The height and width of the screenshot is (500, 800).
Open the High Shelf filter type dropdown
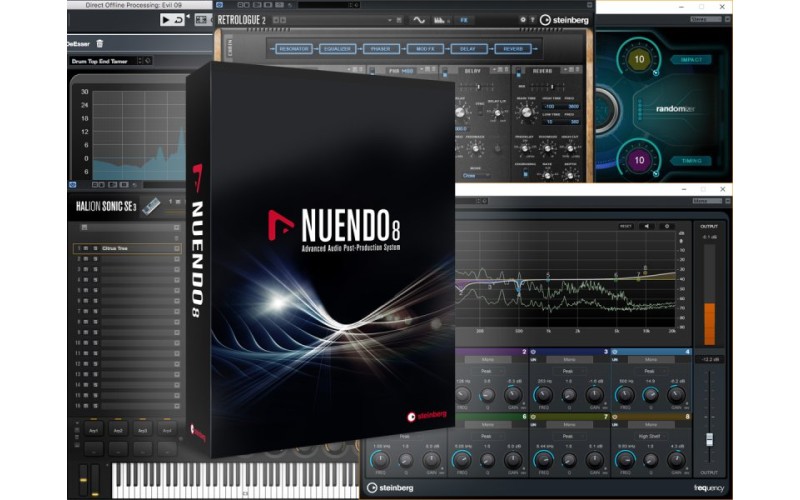click(650, 435)
